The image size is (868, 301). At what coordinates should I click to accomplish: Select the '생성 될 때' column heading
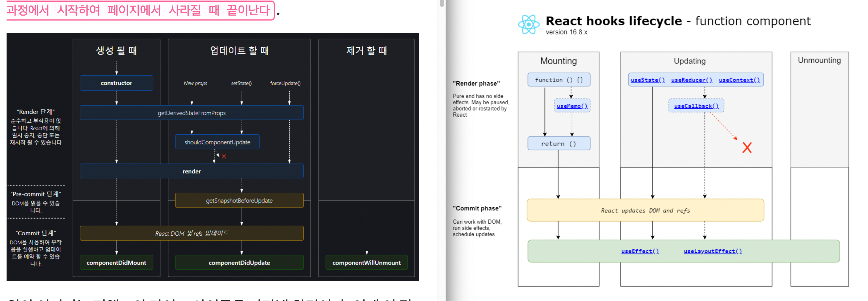pos(116,51)
